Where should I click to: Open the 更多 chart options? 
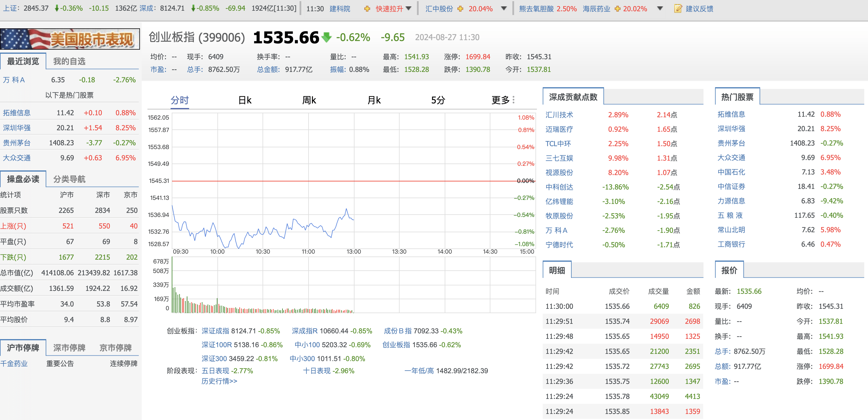(501, 100)
